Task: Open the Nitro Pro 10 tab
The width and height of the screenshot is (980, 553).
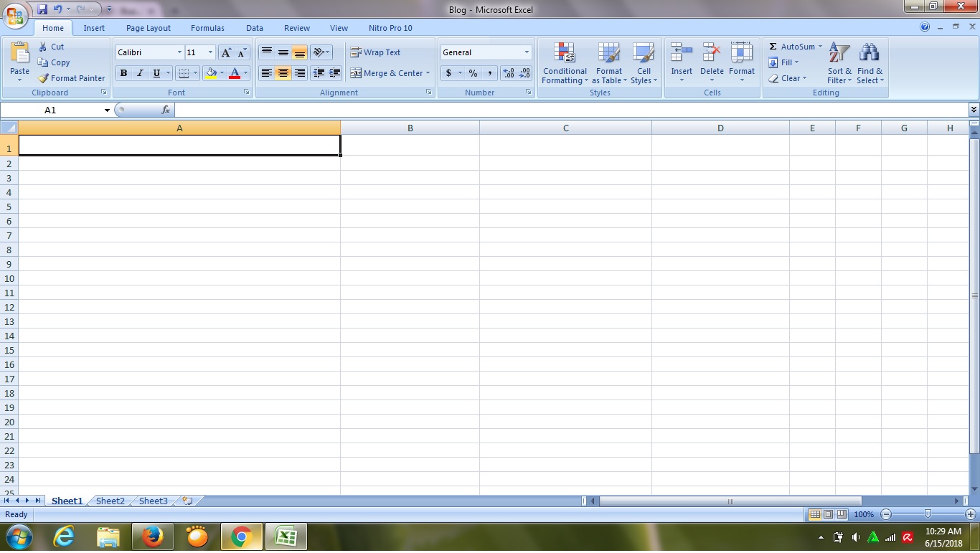Action: click(x=390, y=28)
